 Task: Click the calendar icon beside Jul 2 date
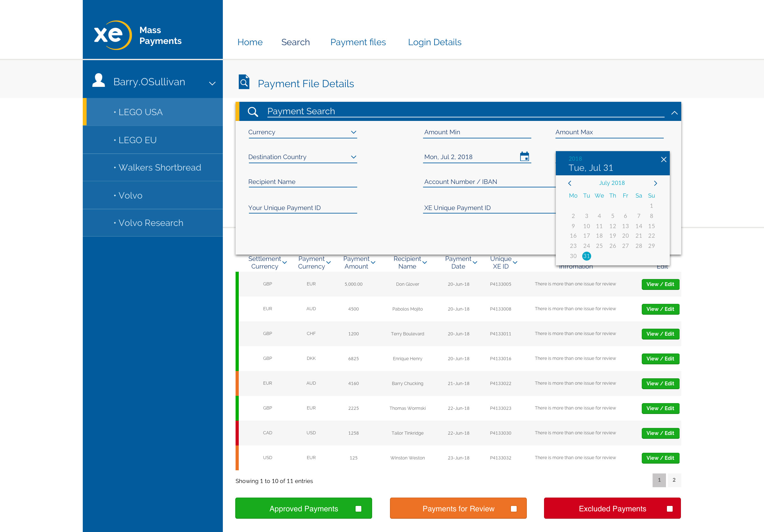click(524, 156)
